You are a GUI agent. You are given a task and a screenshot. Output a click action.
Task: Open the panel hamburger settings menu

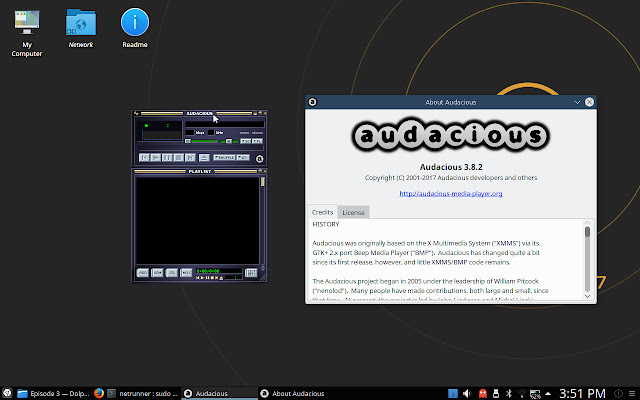click(x=632, y=393)
